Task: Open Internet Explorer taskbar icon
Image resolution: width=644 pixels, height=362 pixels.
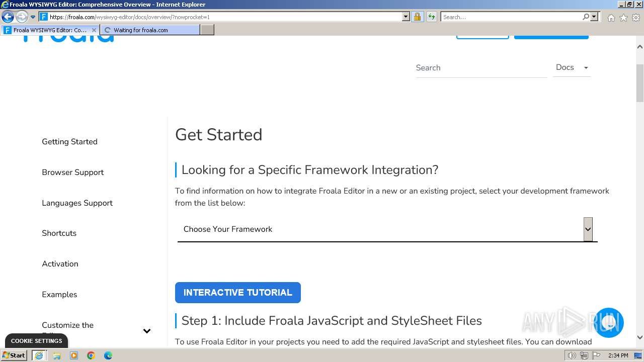Action: pos(39,355)
